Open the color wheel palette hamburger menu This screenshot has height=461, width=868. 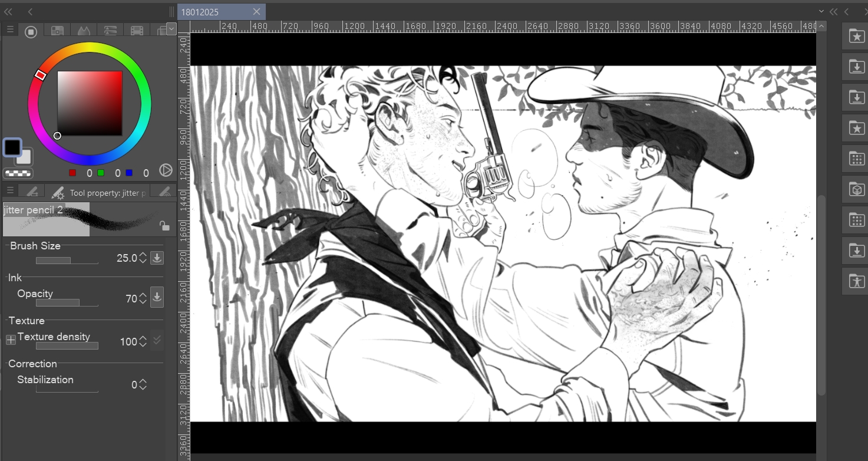(x=10, y=29)
